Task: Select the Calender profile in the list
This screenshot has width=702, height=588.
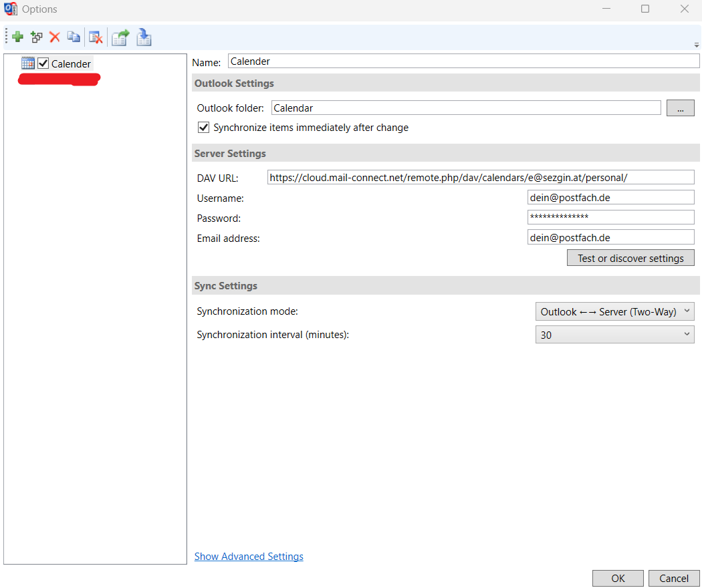Action: pyautogui.click(x=71, y=64)
